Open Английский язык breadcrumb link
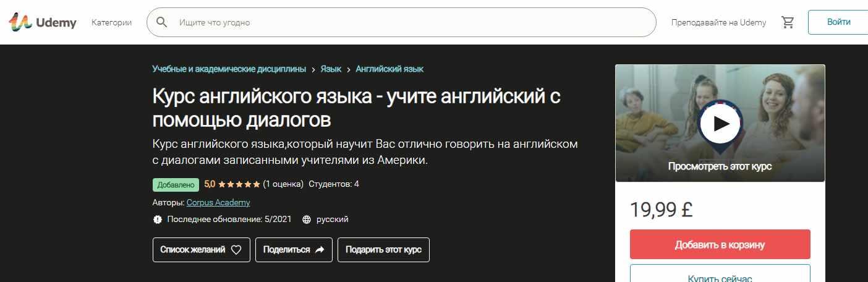The width and height of the screenshot is (868, 282). pos(389,69)
